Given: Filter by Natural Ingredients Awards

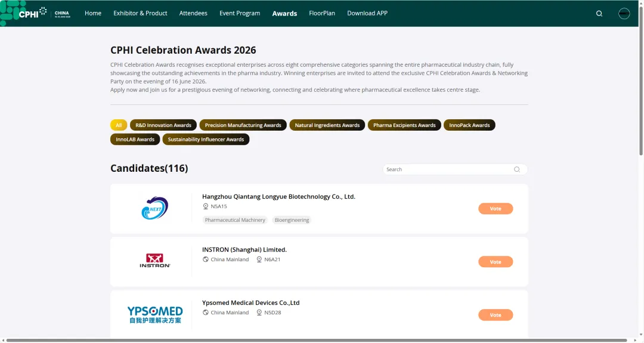Looking at the screenshot, I should pyautogui.click(x=327, y=125).
